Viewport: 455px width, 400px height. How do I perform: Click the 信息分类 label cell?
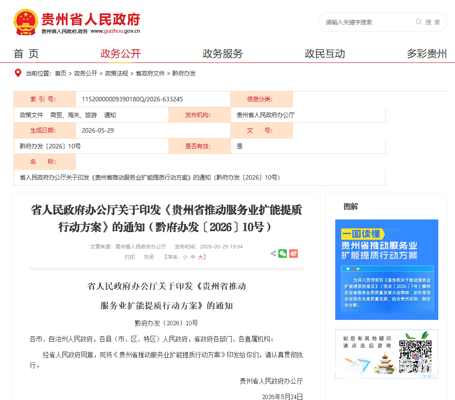pyautogui.click(x=262, y=99)
